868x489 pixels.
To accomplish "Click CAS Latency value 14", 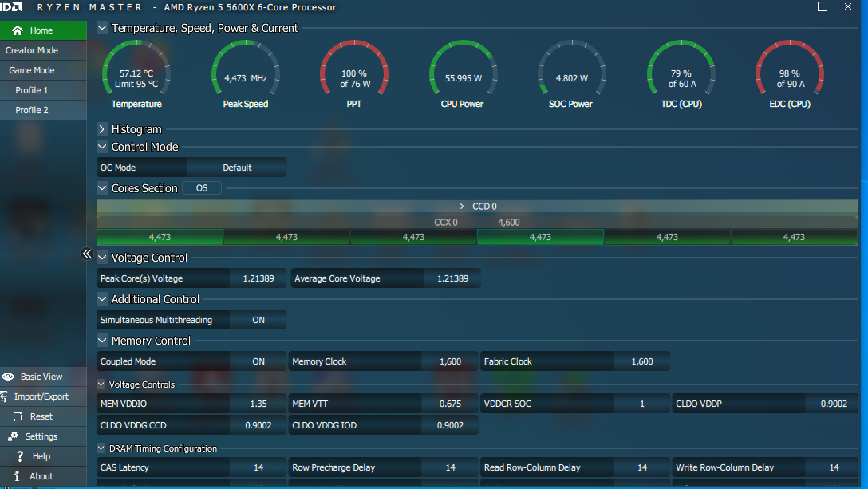I will coord(258,467).
